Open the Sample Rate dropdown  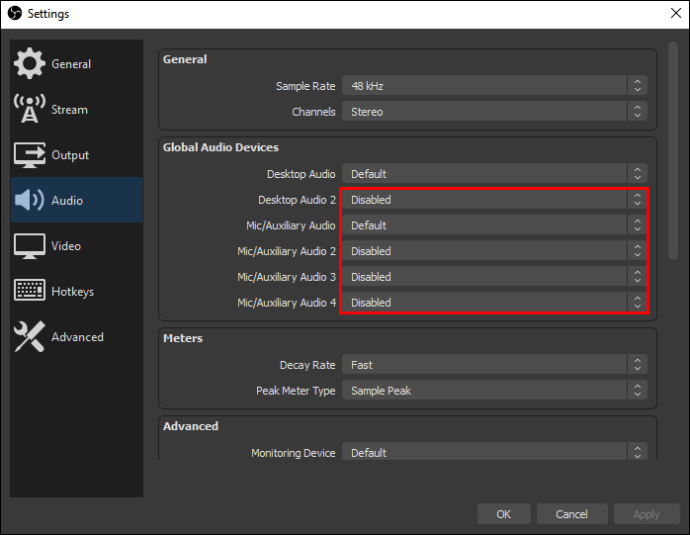click(x=494, y=86)
